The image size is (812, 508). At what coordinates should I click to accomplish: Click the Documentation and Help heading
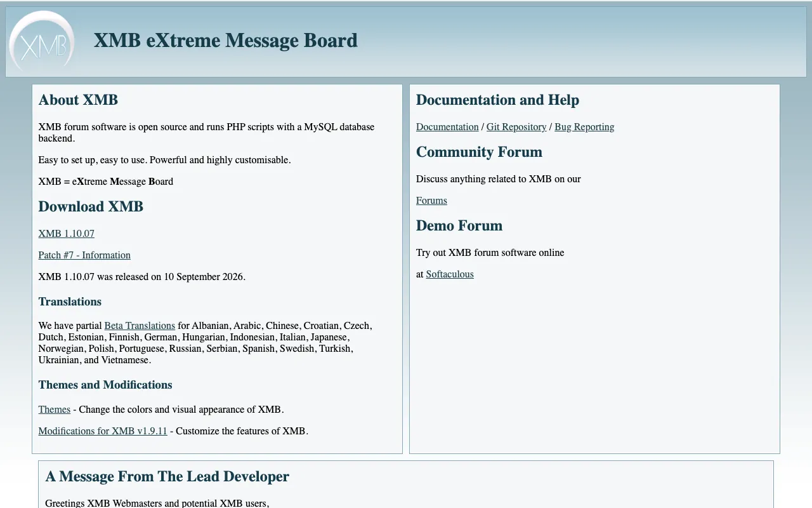pyautogui.click(x=497, y=100)
